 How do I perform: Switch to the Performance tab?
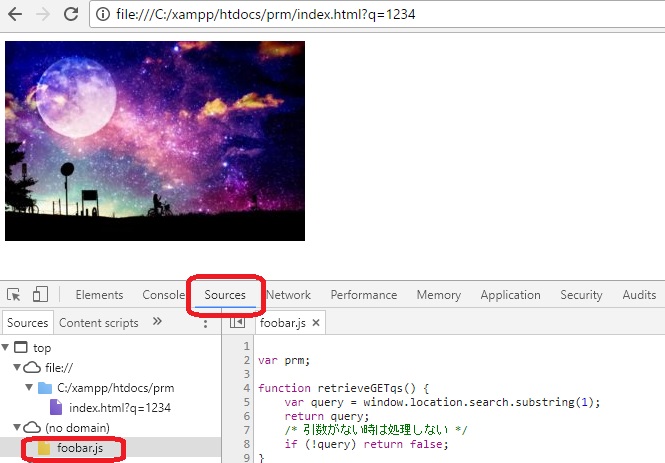click(x=363, y=295)
